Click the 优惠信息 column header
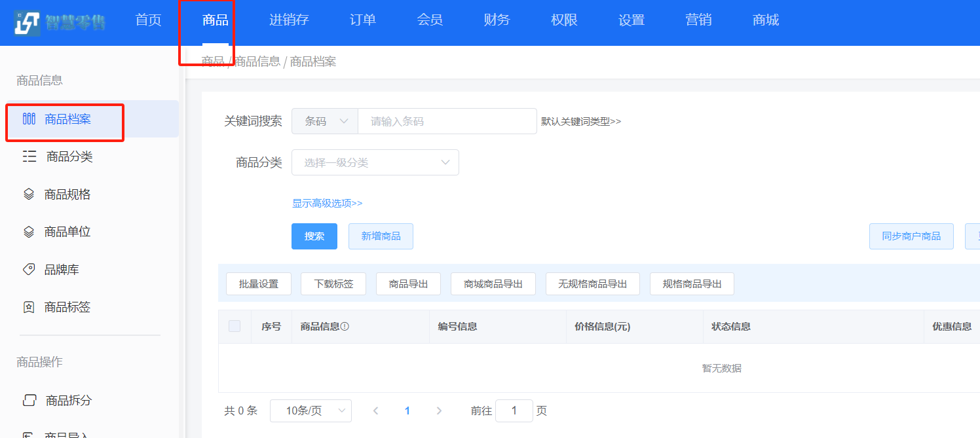This screenshot has width=980, height=438. [x=952, y=326]
